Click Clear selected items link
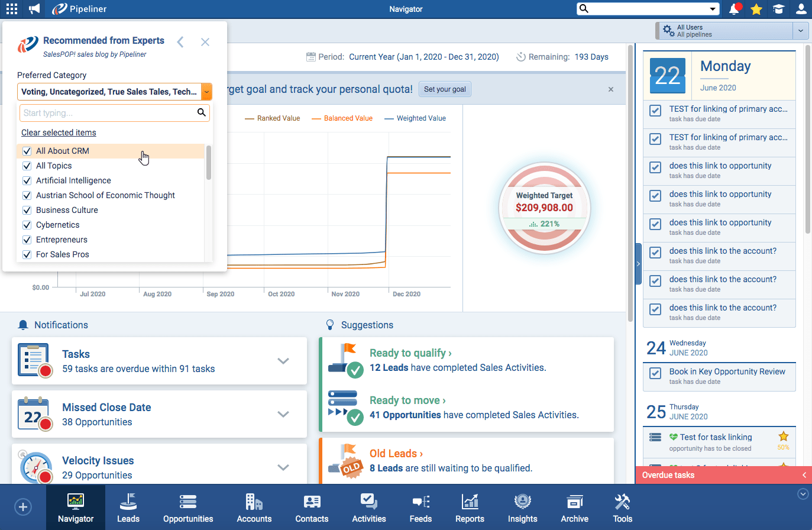 59,132
